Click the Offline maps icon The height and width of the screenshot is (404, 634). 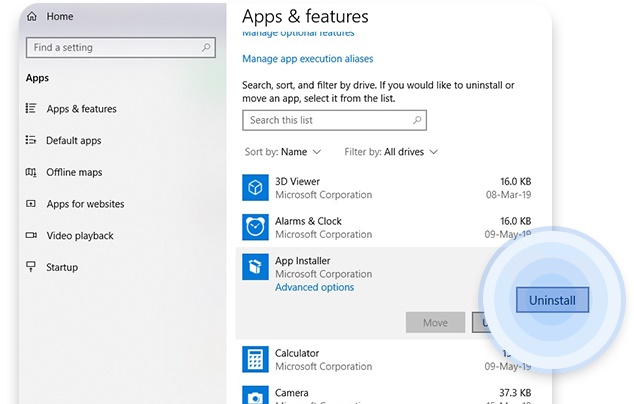(x=31, y=172)
